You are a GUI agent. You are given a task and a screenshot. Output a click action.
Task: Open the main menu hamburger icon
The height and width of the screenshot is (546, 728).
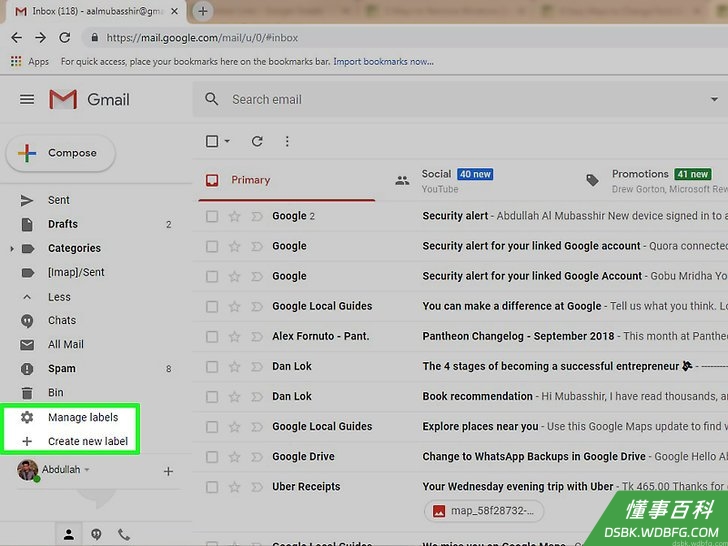27,99
